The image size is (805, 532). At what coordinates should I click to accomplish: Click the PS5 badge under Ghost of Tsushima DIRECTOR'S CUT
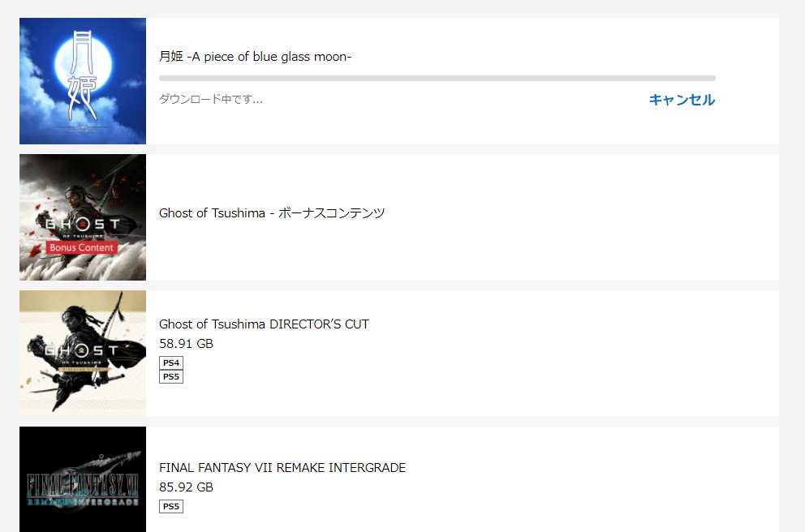click(171, 376)
